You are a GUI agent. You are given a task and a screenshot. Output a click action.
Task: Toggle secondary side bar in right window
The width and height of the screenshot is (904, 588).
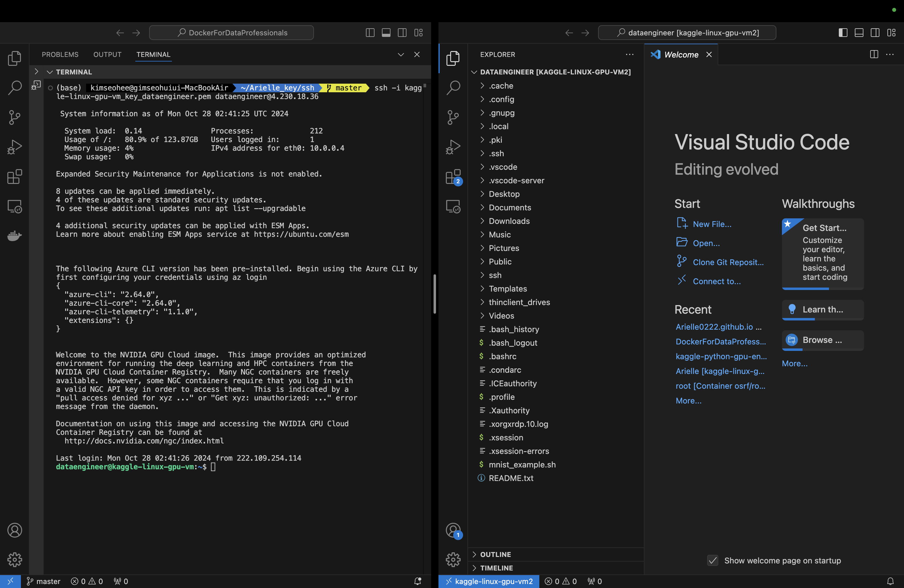click(x=875, y=33)
